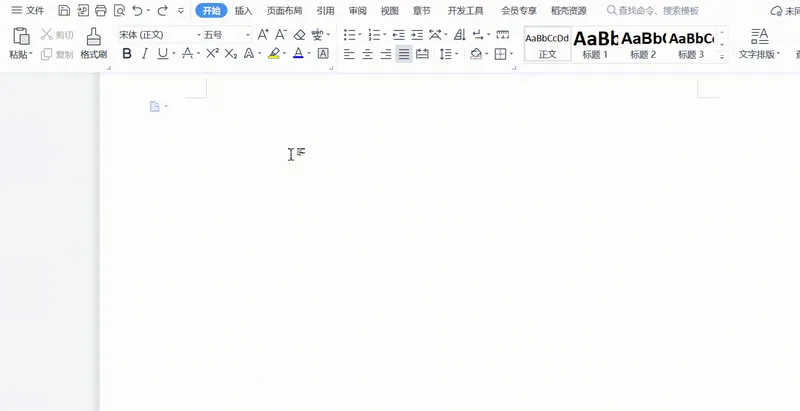
Task: Toggle strikethrough formatting
Action: 188,54
